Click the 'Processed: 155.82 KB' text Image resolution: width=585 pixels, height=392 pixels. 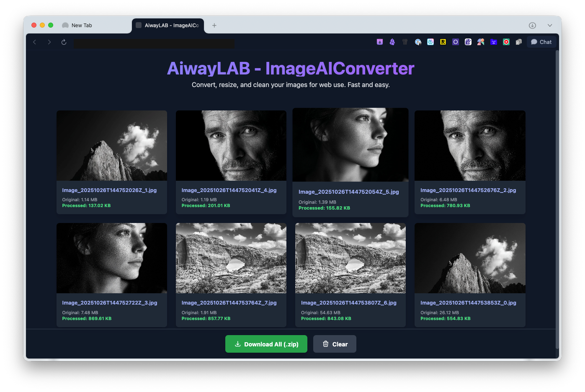(x=324, y=208)
